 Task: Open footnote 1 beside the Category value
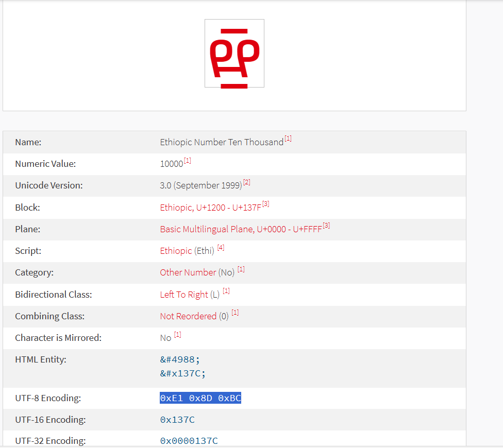(241, 269)
